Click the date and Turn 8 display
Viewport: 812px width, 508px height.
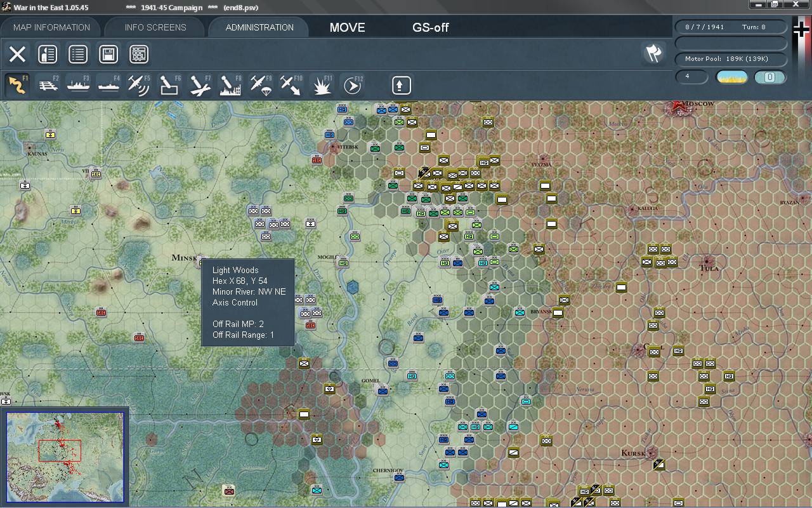tap(731, 27)
